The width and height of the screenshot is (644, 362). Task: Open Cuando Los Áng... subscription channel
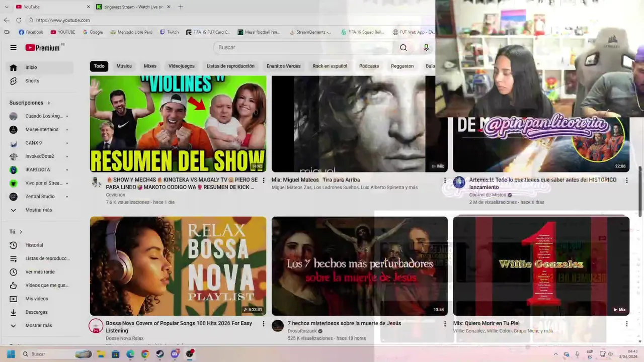(40, 116)
